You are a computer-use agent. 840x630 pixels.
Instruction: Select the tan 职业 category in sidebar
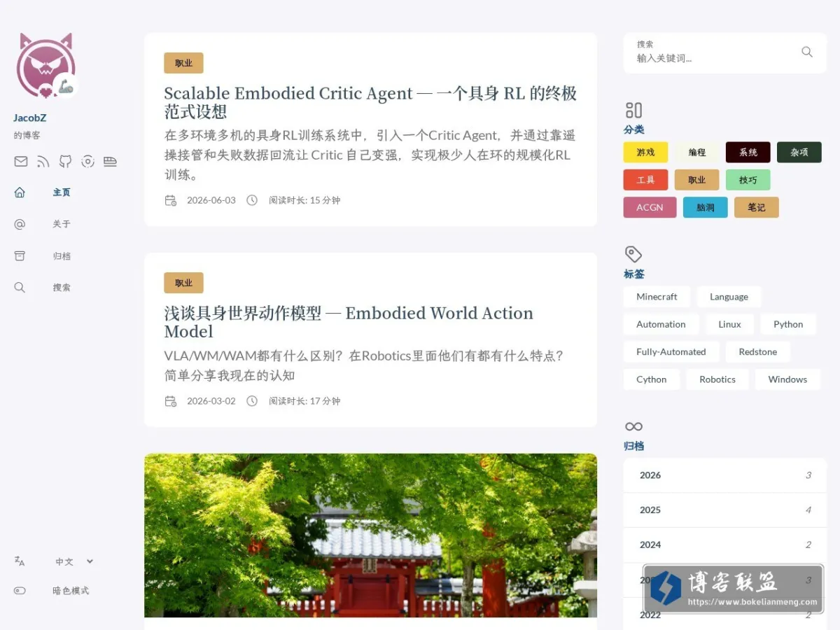click(696, 180)
